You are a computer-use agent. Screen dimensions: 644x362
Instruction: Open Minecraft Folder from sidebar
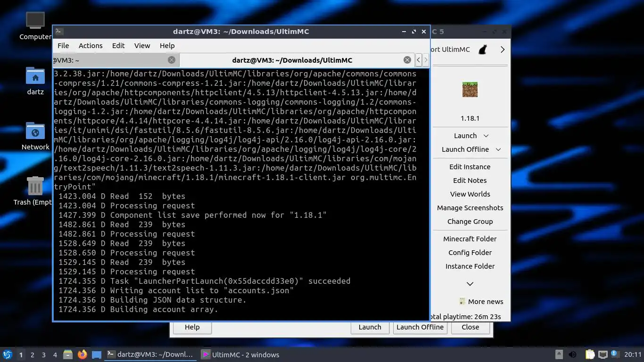pos(470,239)
